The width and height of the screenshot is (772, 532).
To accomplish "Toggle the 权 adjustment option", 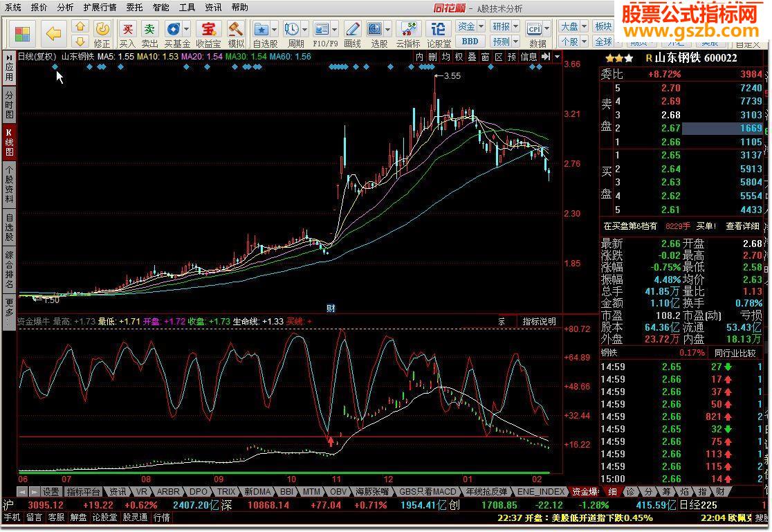I will [459, 57].
